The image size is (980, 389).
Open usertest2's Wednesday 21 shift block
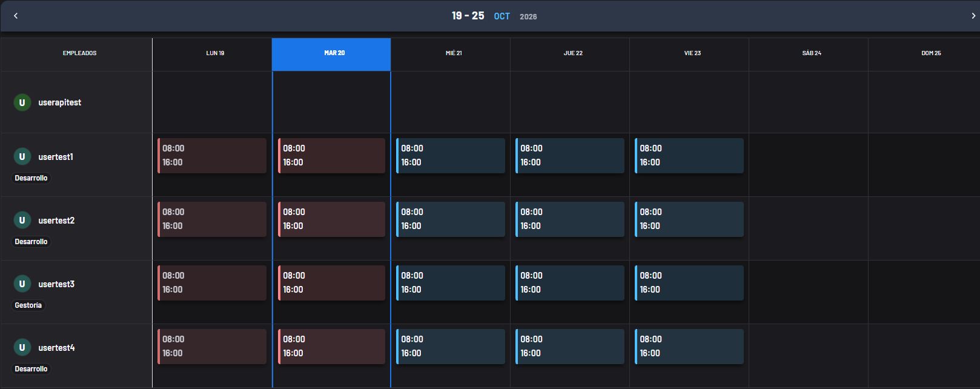451,219
